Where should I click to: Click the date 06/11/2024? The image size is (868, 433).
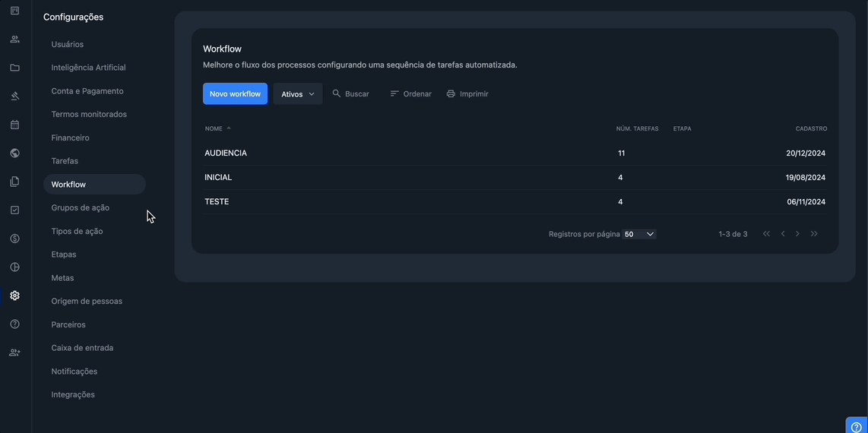(806, 202)
